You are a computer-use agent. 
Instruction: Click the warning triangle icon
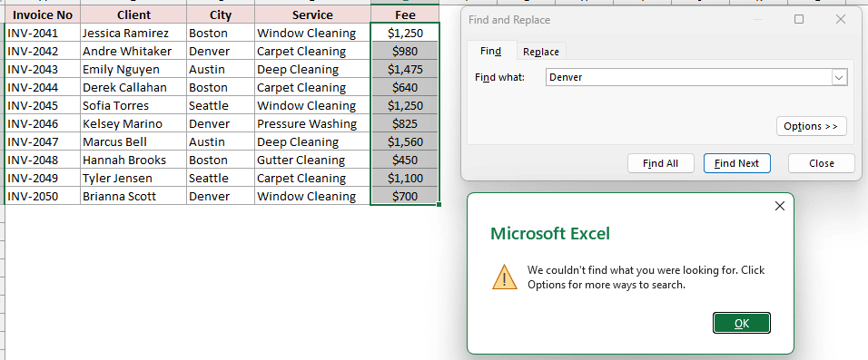tap(504, 277)
